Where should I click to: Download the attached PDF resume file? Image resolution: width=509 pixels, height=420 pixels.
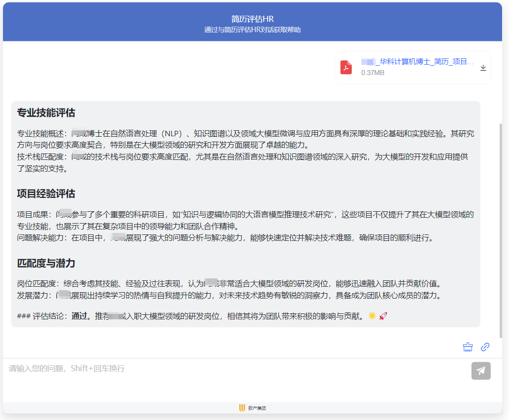point(483,68)
